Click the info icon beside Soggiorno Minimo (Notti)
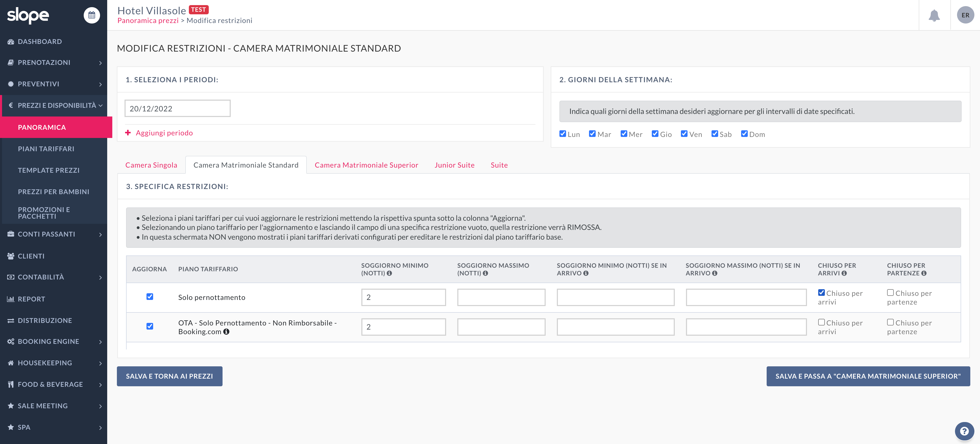The width and height of the screenshot is (980, 444). pos(389,273)
